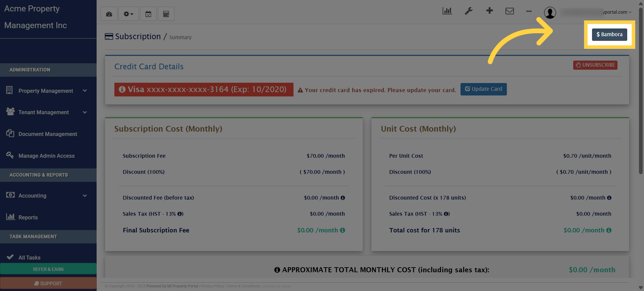
Task: Click the plus add icon
Action: [x=490, y=11]
